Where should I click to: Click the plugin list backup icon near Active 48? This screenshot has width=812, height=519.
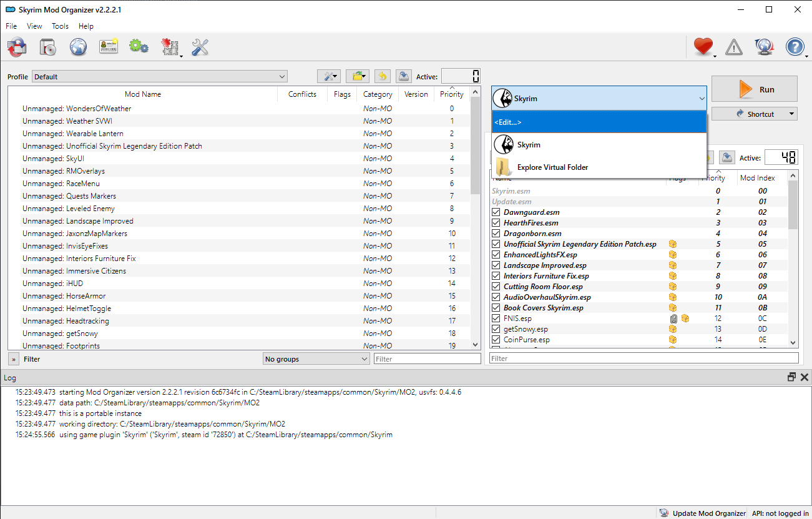pyautogui.click(x=726, y=157)
